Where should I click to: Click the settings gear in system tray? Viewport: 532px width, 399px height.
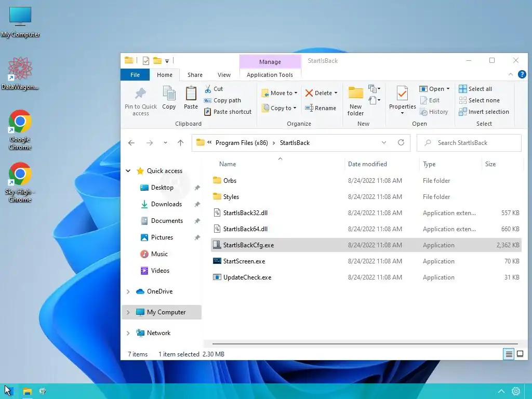(x=516, y=391)
